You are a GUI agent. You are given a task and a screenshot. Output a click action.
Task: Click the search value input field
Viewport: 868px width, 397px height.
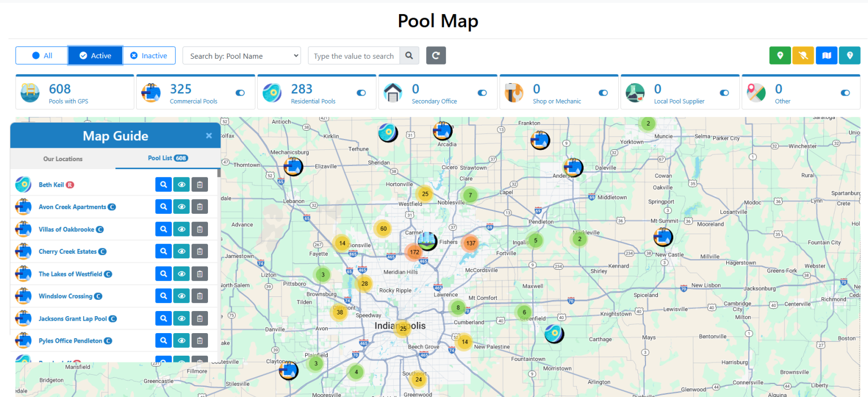click(354, 56)
